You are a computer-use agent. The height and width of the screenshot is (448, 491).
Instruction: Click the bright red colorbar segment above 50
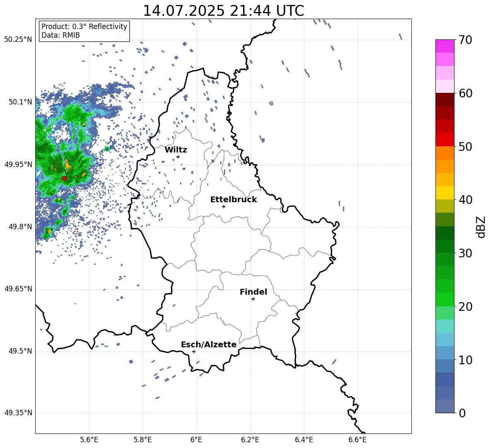tap(445, 140)
